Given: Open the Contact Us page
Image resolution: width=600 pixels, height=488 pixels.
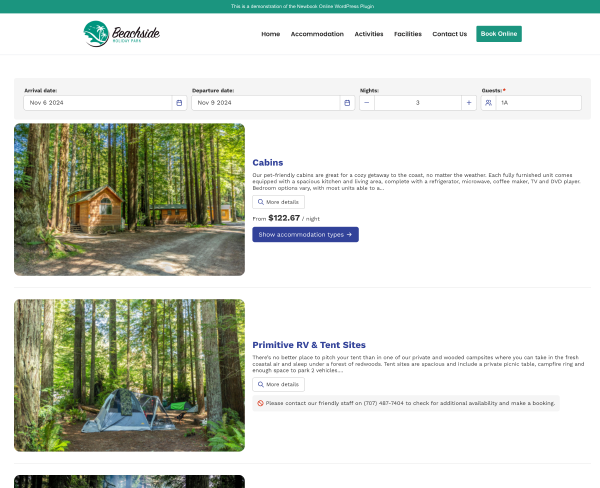Looking at the screenshot, I should pyautogui.click(x=450, y=34).
